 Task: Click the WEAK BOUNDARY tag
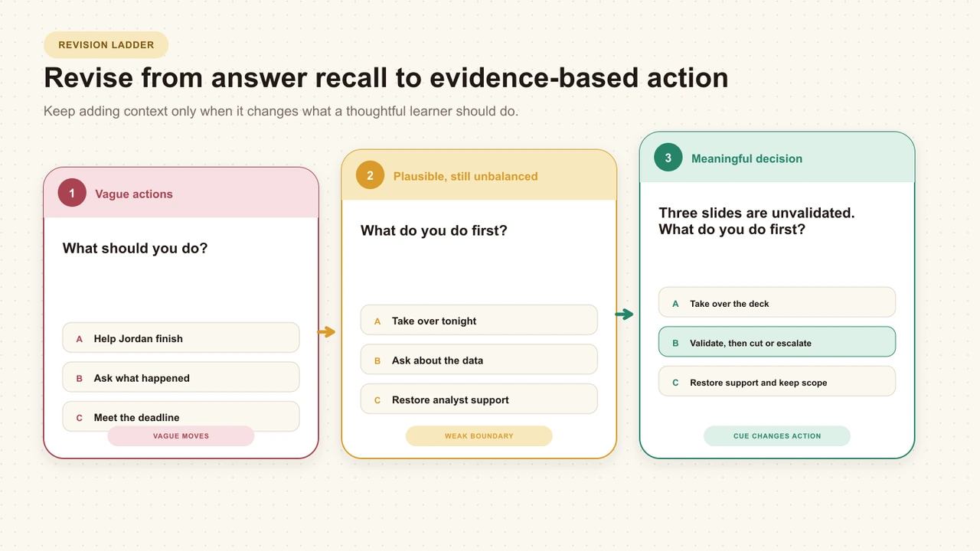[479, 436]
